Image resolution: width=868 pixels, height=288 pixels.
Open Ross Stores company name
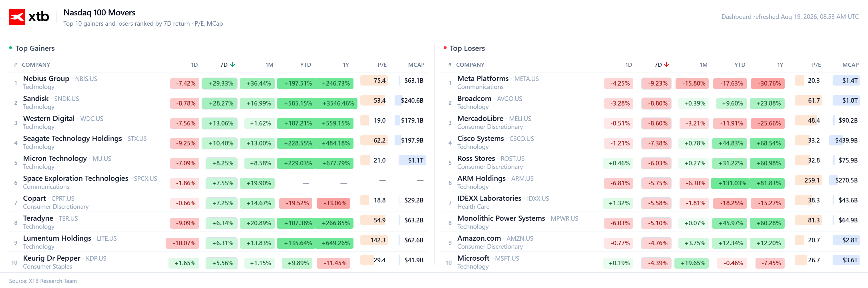476,158
